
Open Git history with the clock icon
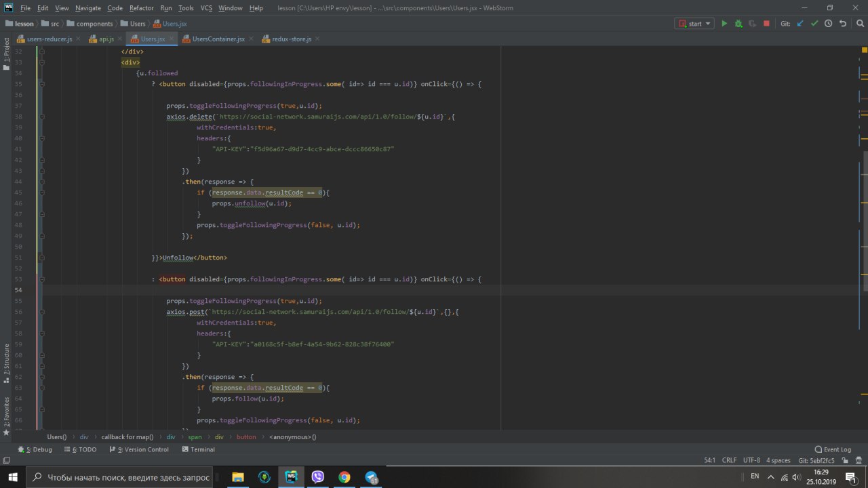829,24
